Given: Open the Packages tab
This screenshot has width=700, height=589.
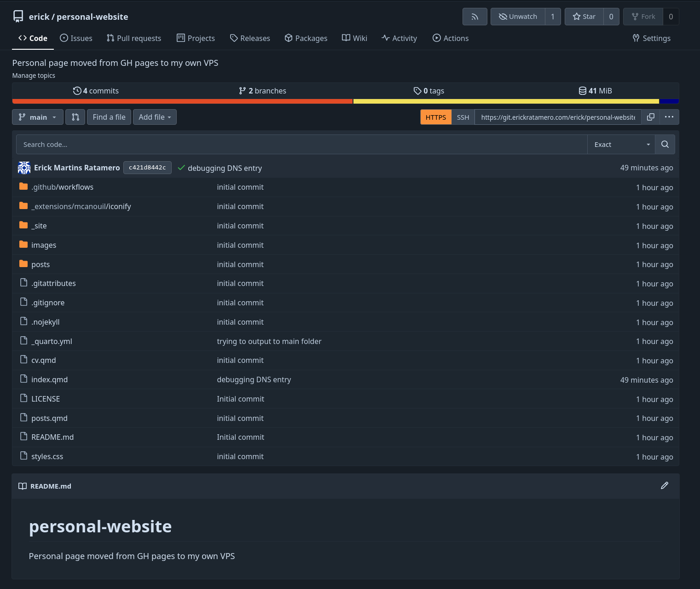Looking at the screenshot, I should coord(306,38).
